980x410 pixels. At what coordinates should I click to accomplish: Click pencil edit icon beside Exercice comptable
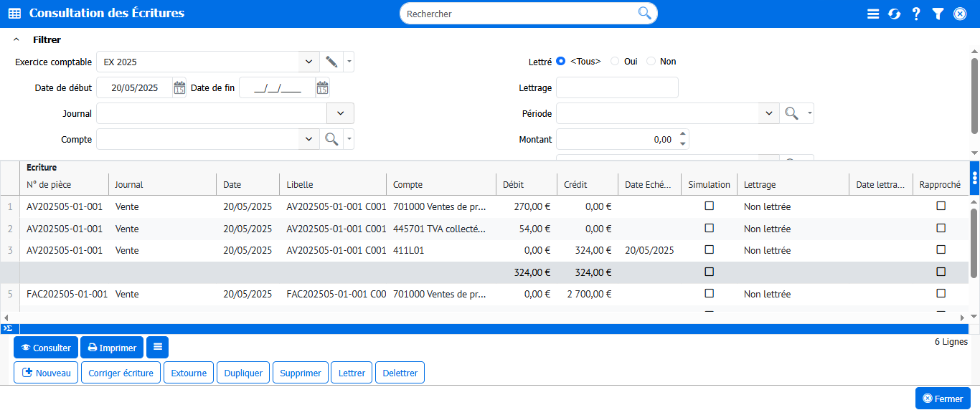tap(331, 62)
